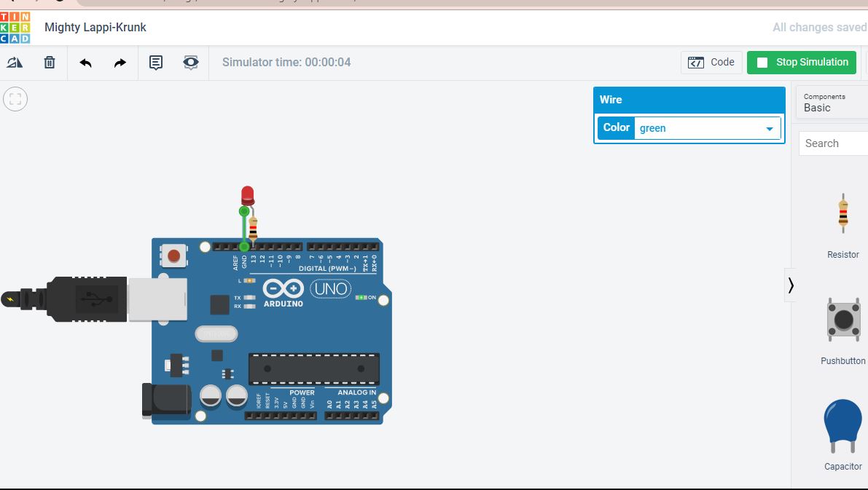Click the ATmega chip on the Arduino
868x490 pixels.
[x=314, y=369]
